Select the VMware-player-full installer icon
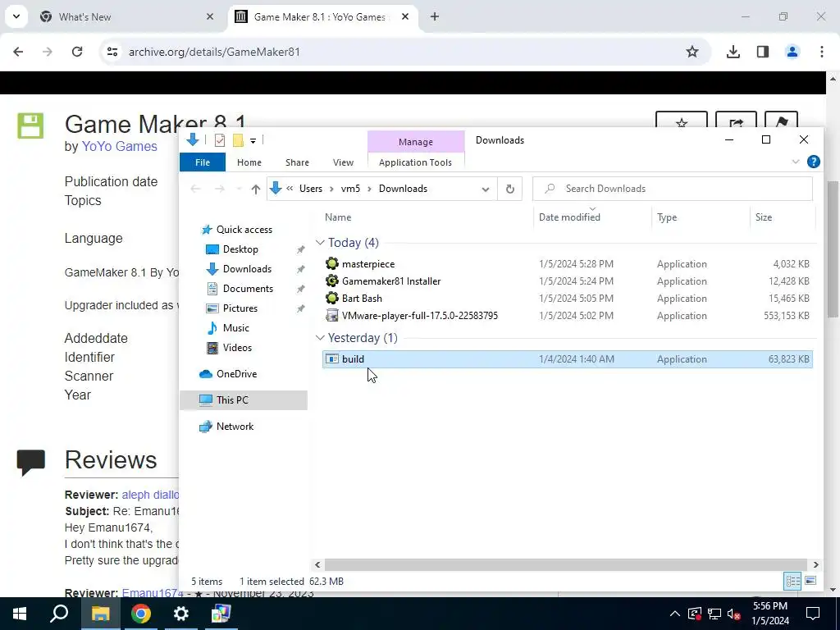 [332, 316]
